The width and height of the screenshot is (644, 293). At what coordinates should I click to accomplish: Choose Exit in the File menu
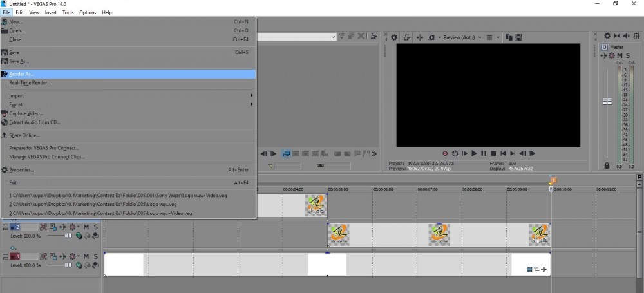[128, 182]
